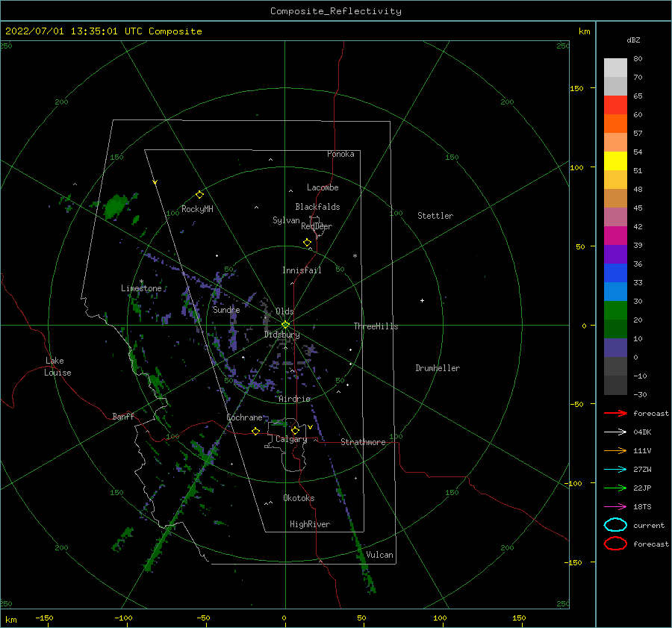Click the yellow diamond marker below RedDeer
The width and height of the screenshot is (672, 628).
[307, 243]
